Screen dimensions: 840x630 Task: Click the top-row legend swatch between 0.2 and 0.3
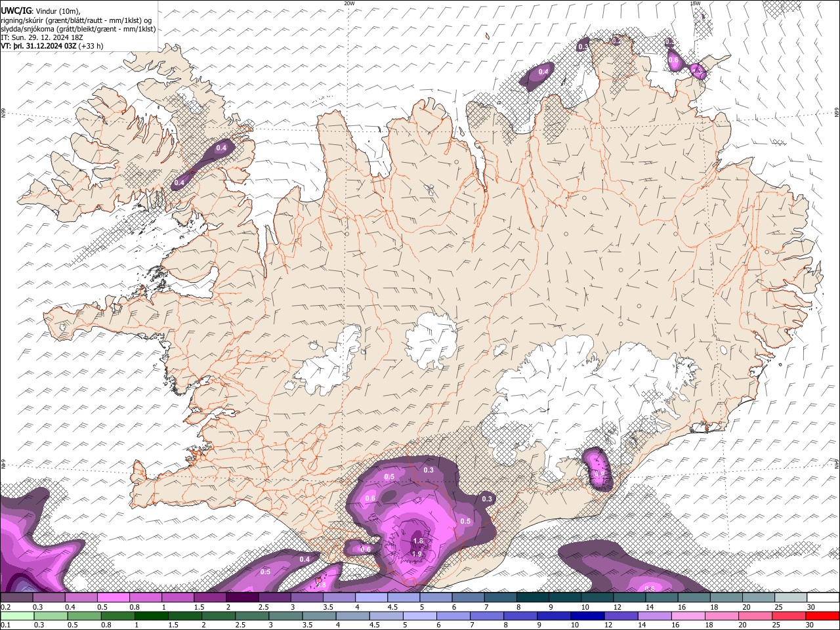(x=16, y=598)
